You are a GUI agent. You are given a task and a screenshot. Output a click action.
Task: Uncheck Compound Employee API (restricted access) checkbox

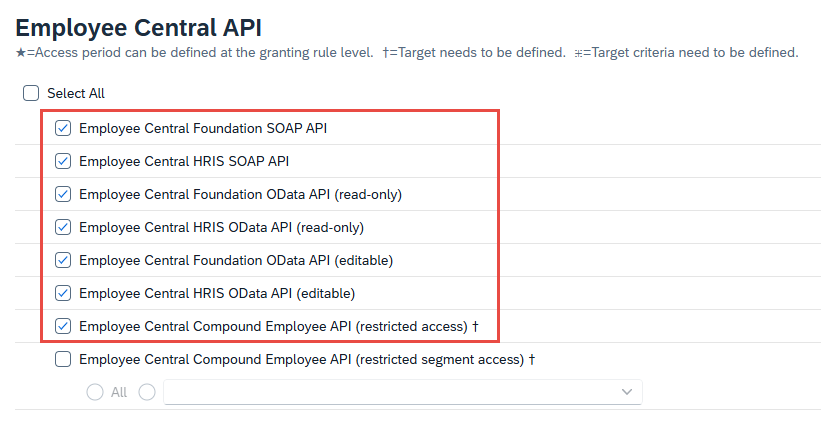[x=63, y=326]
